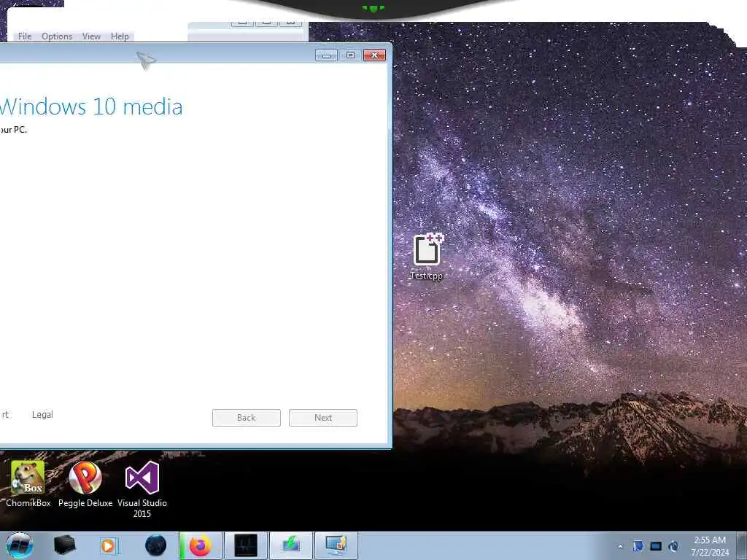Open the computer monitor taskbar icon
Viewport: 747px width, 560px height.
336,545
